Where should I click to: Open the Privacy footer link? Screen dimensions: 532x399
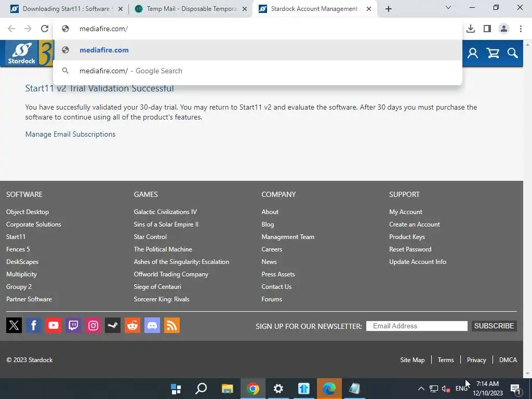click(x=476, y=360)
